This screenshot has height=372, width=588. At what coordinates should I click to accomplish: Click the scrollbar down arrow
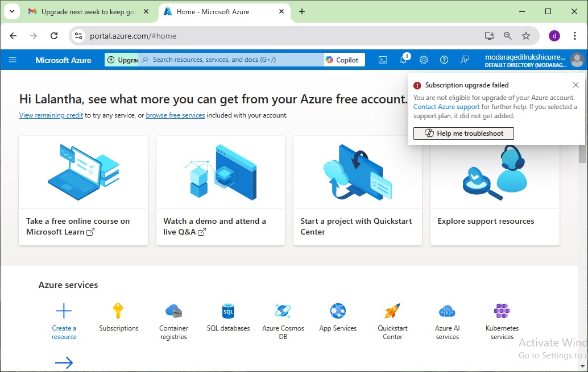tap(582, 366)
